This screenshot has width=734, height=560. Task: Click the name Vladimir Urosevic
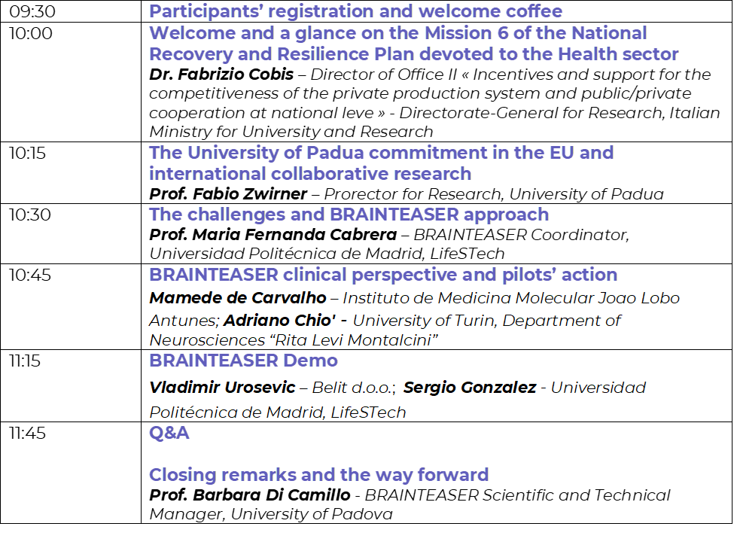click(x=222, y=388)
